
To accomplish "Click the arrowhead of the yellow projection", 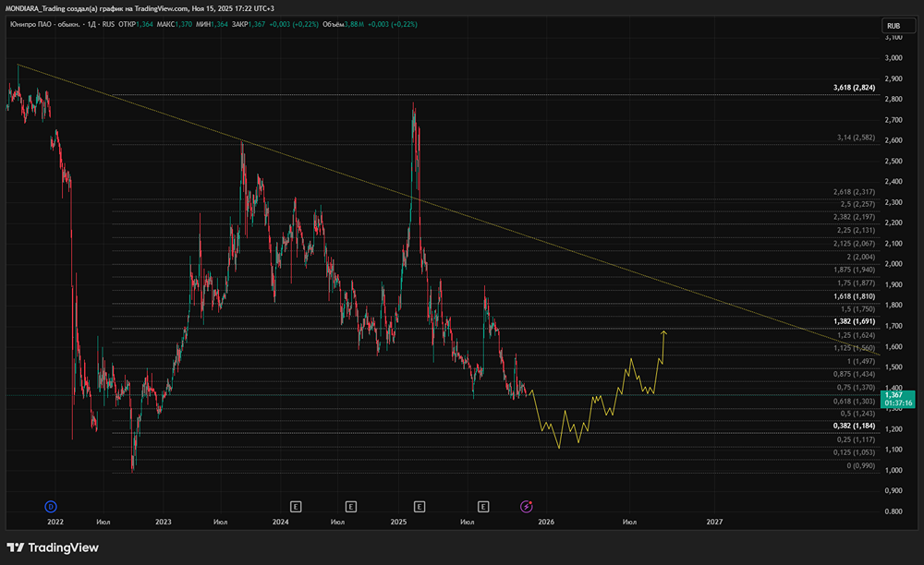I will [663, 331].
